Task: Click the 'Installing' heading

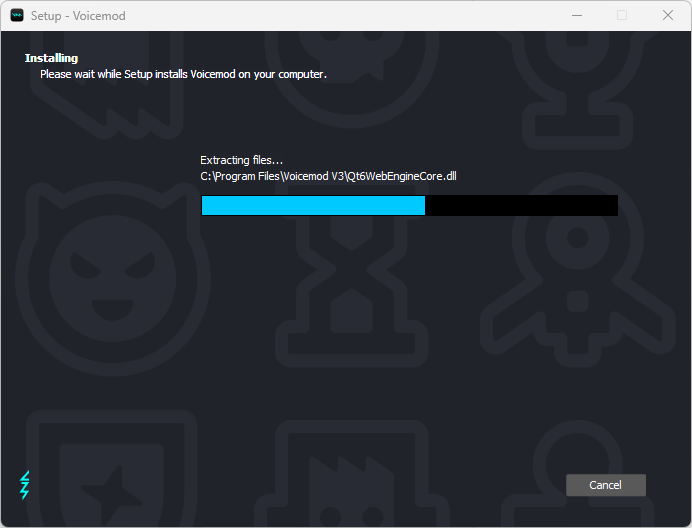Action: coord(51,58)
